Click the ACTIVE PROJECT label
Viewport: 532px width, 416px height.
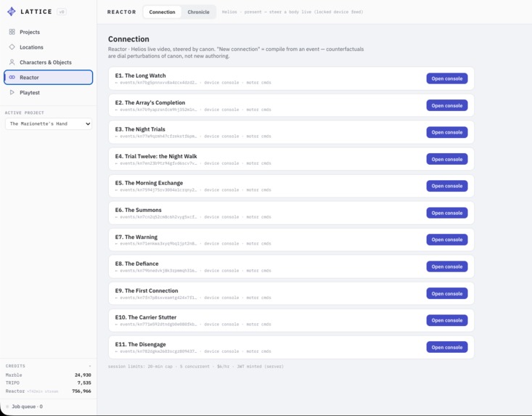pyautogui.click(x=25, y=113)
